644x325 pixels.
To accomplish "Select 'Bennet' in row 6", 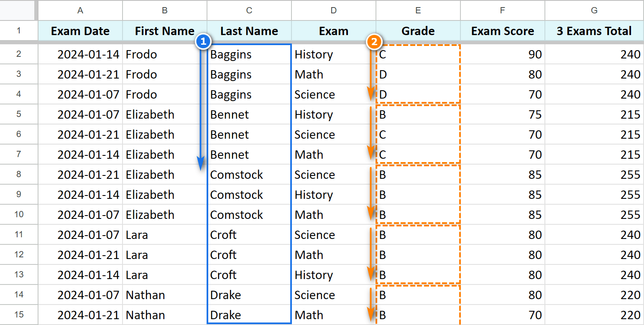I will coord(249,135).
